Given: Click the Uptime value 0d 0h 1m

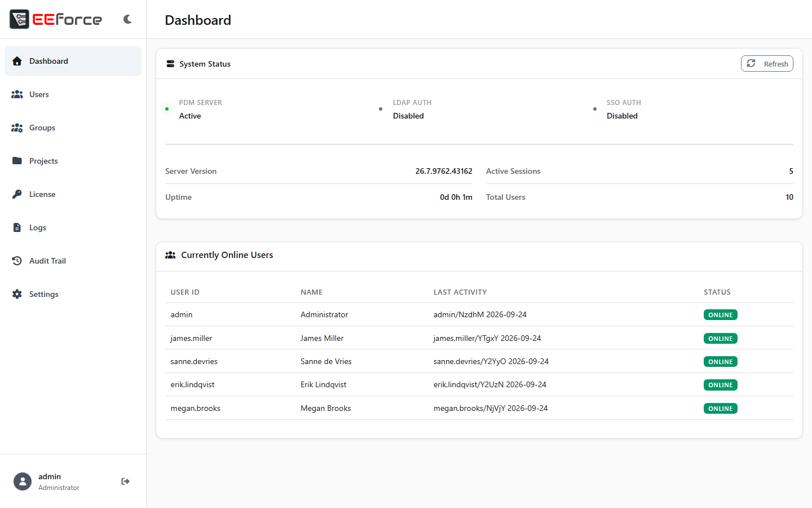Looking at the screenshot, I should [x=456, y=197].
